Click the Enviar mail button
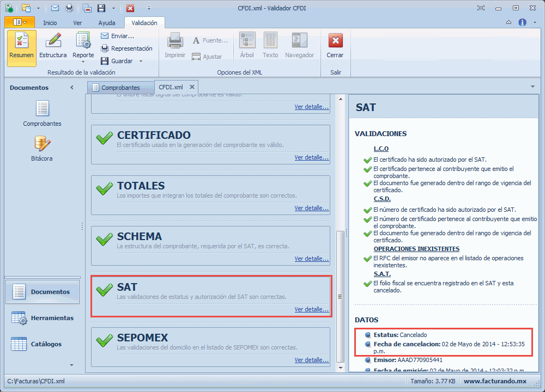Viewport: 545px width, 392px height. click(x=117, y=36)
